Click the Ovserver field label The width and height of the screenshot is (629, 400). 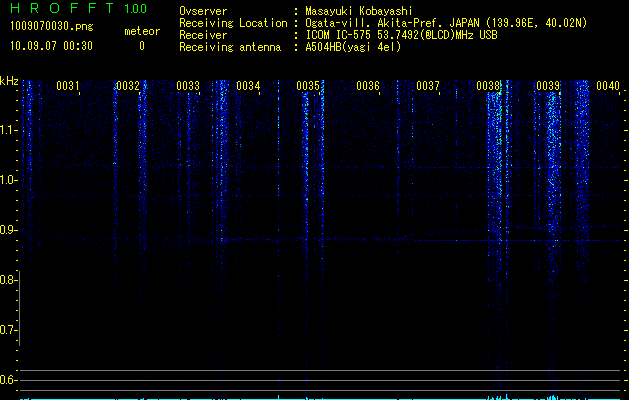point(203,11)
